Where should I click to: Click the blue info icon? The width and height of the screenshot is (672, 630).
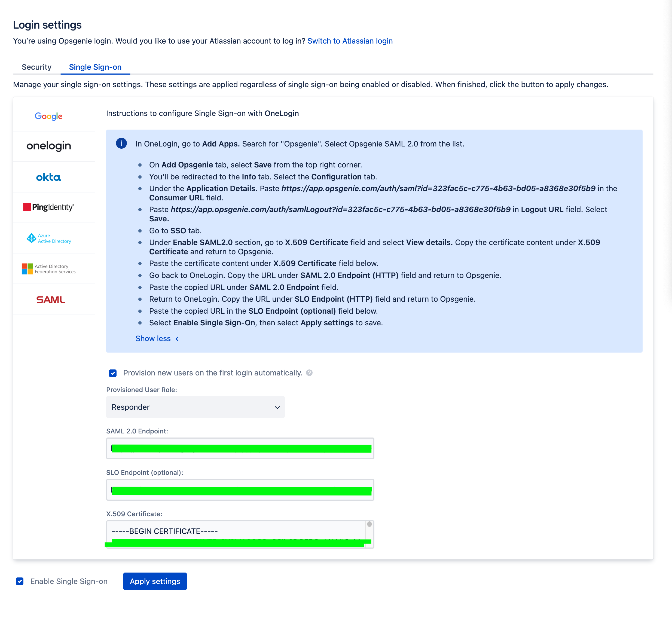(121, 143)
